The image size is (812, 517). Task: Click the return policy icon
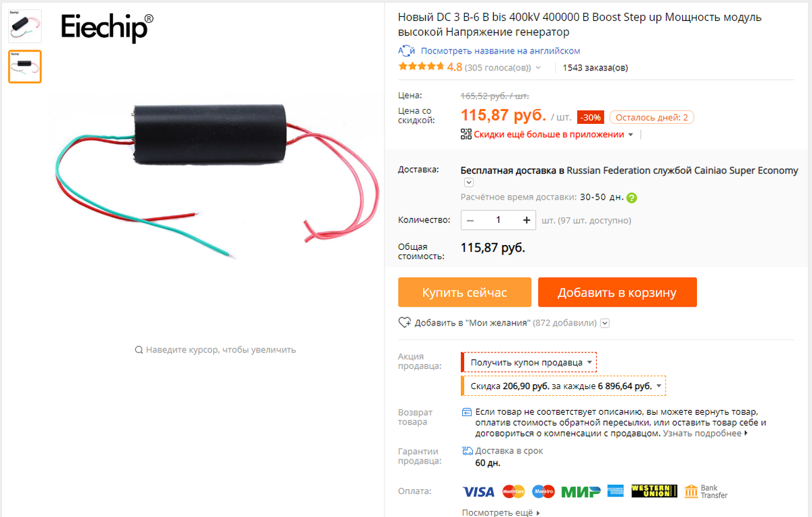coord(467,412)
